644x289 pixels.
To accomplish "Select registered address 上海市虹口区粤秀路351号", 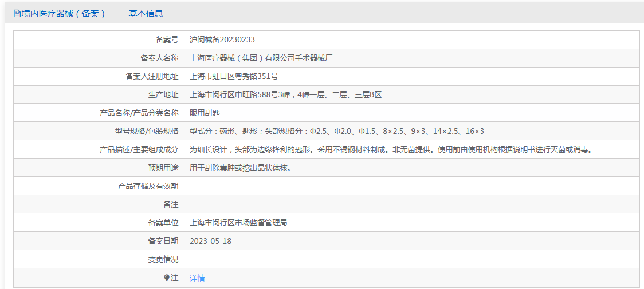I will click(x=234, y=76).
